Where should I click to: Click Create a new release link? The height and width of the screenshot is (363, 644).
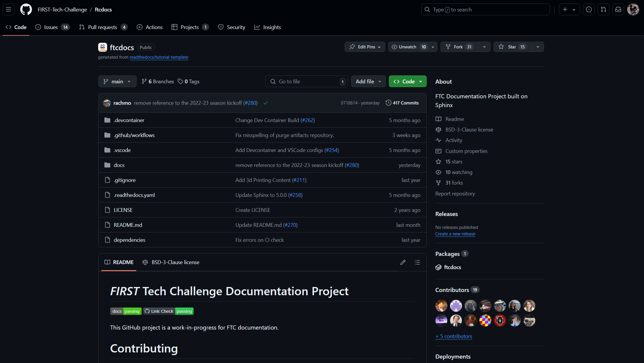(455, 234)
